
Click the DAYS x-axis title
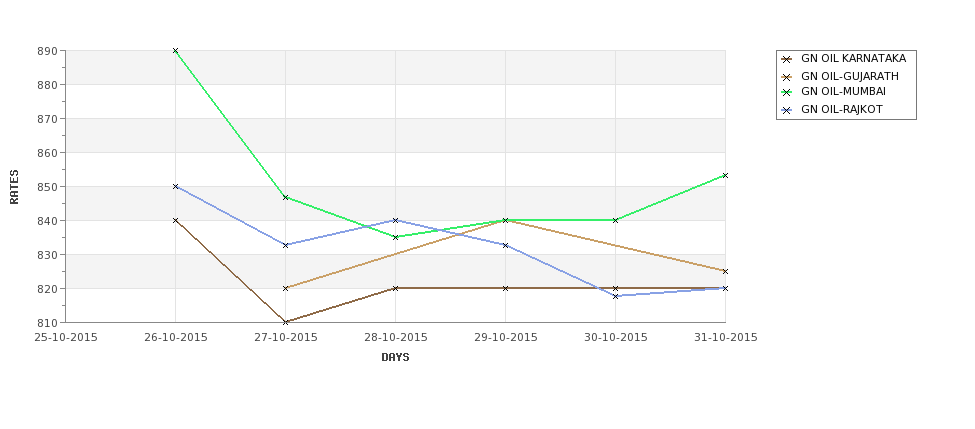[x=395, y=358]
